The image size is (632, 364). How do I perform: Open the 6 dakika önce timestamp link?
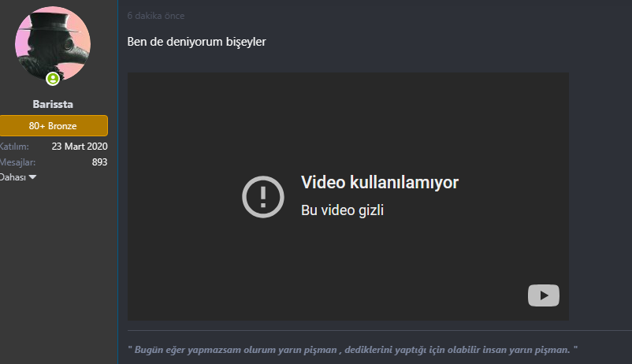[156, 16]
